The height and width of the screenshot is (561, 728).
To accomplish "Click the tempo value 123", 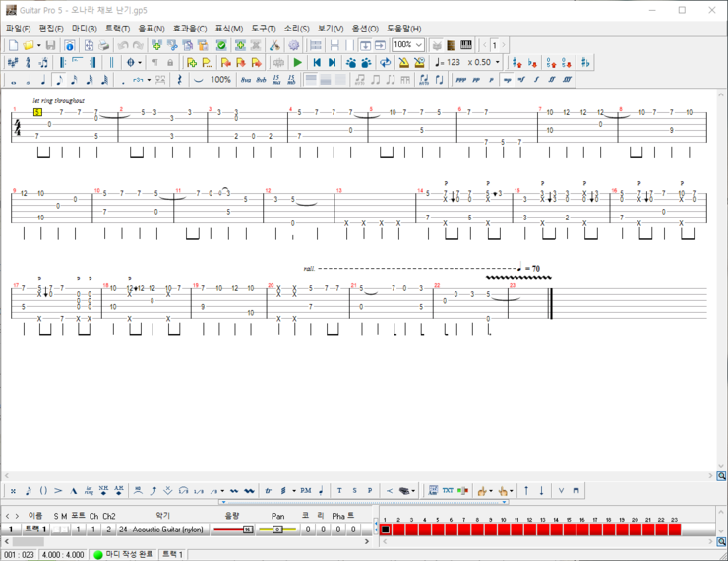I will 454,62.
